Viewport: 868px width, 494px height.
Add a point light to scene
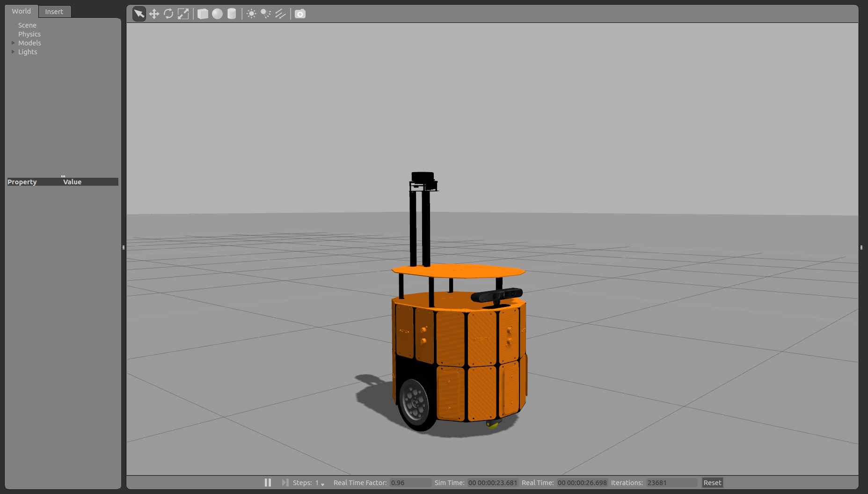[251, 14]
